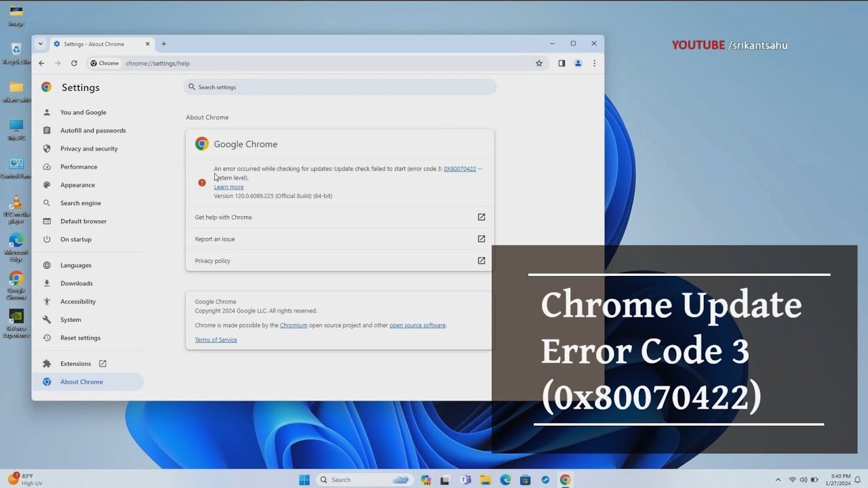Select the Microsoft Edge desktop shortcut
This screenshot has height=488, width=868.
[16, 247]
